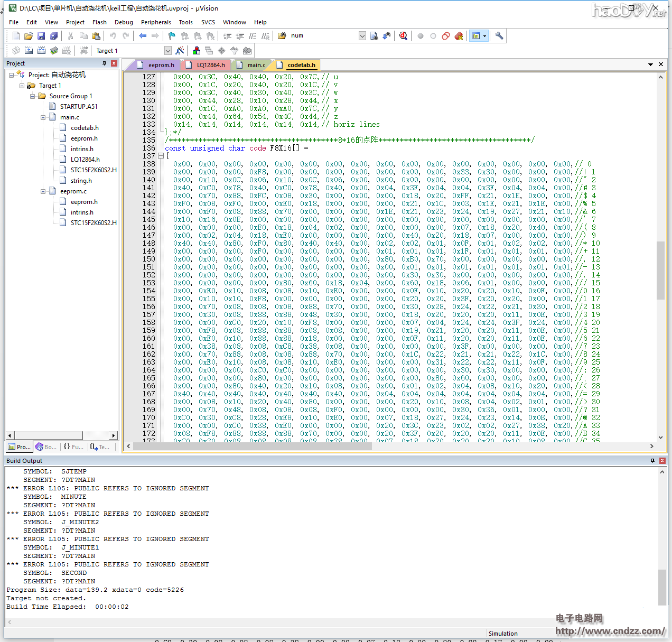Image resolution: width=672 pixels, height=642 pixels.
Task: Collapse the Source Group 1 folder
Action: (33, 96)
